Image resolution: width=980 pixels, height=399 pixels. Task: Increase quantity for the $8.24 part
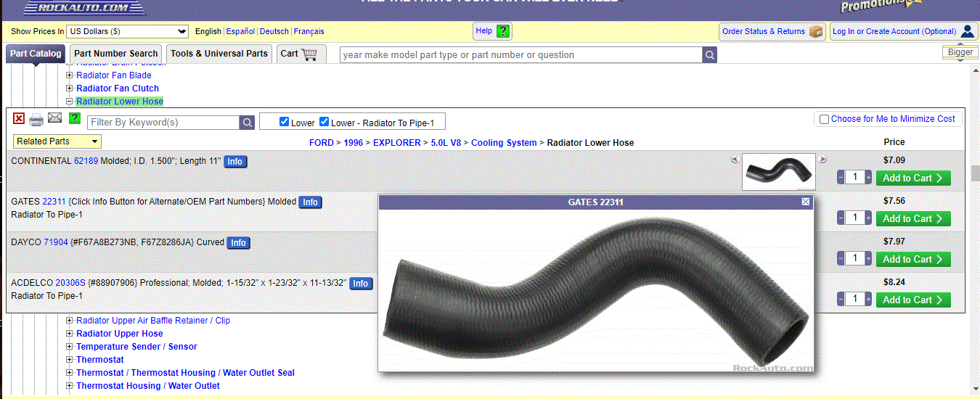(x=868, y=300)
